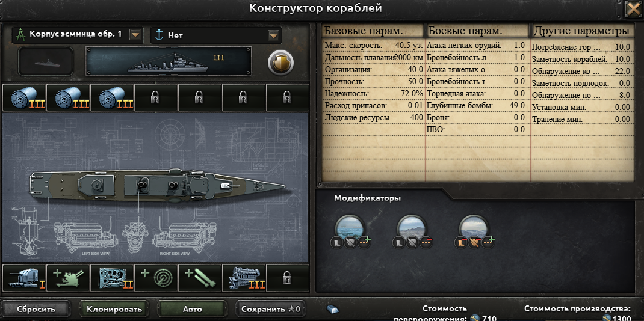Add a torpedo launcher module
Image resolution: width=644 pixels, height=321 pixels.
click(200, 278)
